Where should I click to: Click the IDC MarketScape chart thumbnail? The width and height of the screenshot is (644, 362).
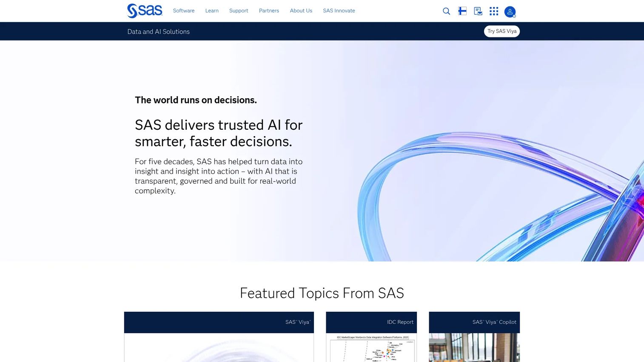coord(371,348)
